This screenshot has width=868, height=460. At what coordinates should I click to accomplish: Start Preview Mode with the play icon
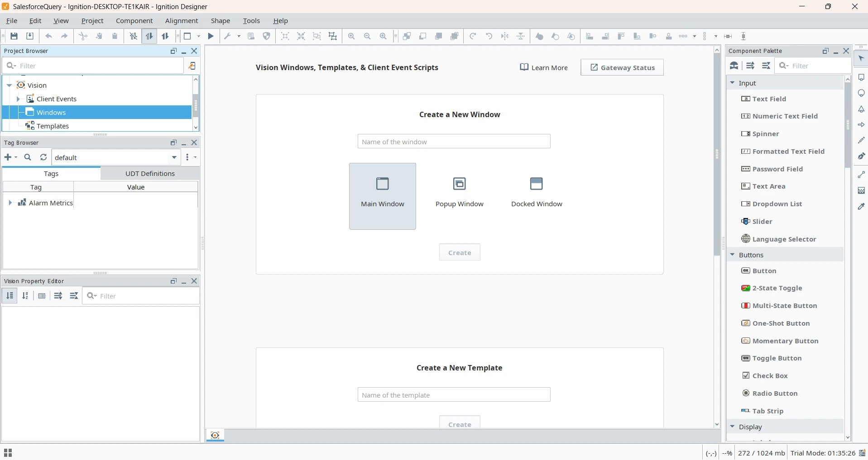211,36
